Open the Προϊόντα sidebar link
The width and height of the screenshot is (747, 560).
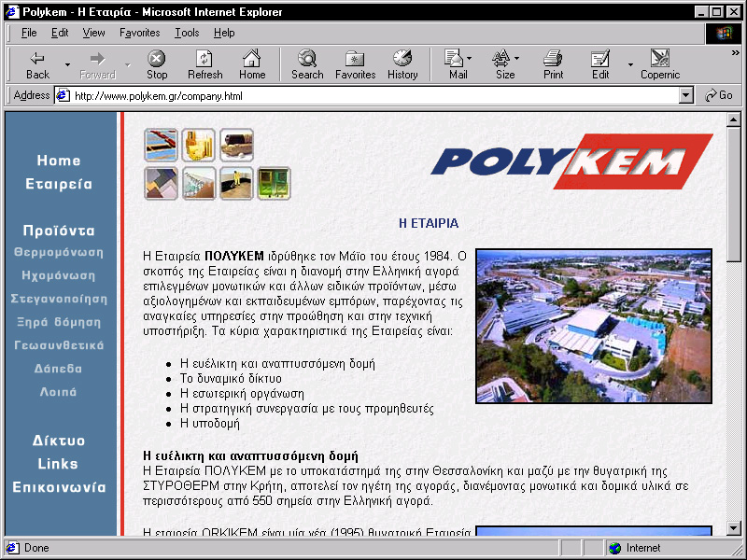click(59, 231)
